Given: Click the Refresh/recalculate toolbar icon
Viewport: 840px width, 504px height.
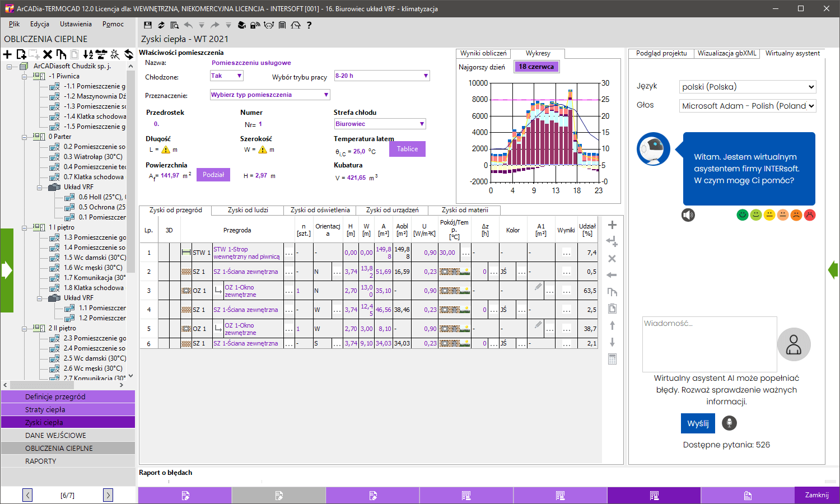Looking at the screenshot, I should tap(161, 25).
